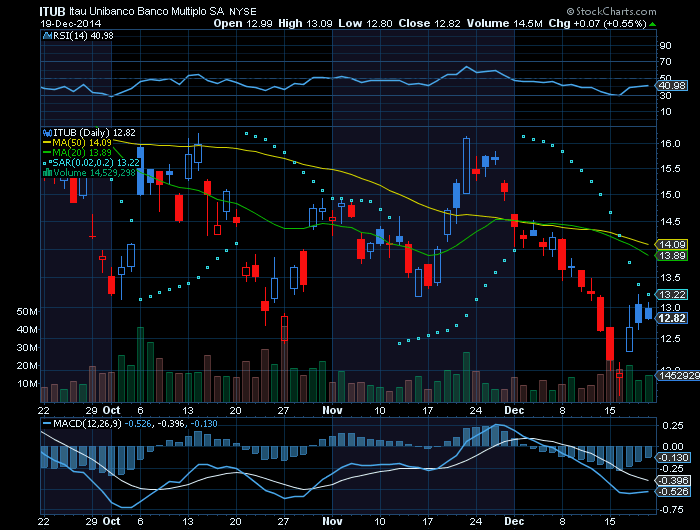Click the 20M volume axis label
The image size is (700, 530).
click(27, 366)
